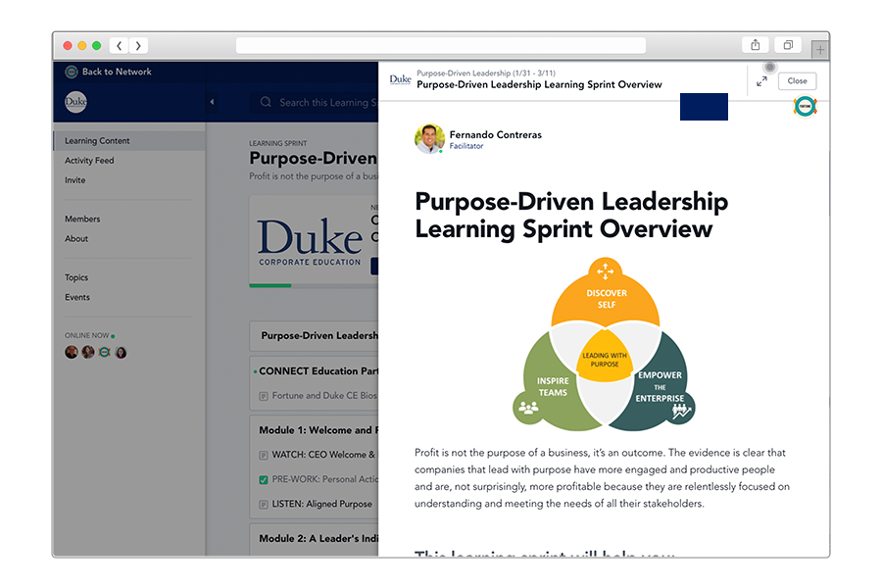Image resolution: width=882 pixels, height=588 pixels.
Task: Click the browser back arrow
Action: coord(119,46)
